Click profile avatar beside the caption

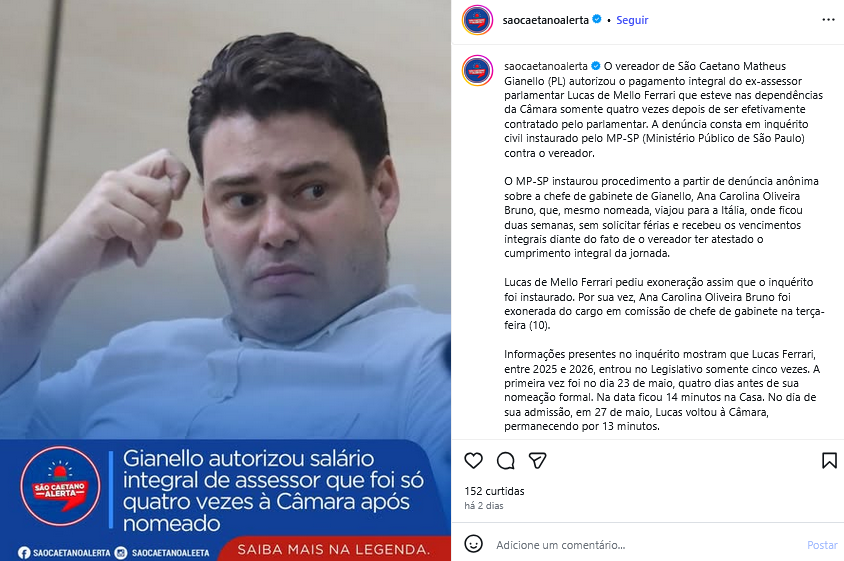pos(477,70)
